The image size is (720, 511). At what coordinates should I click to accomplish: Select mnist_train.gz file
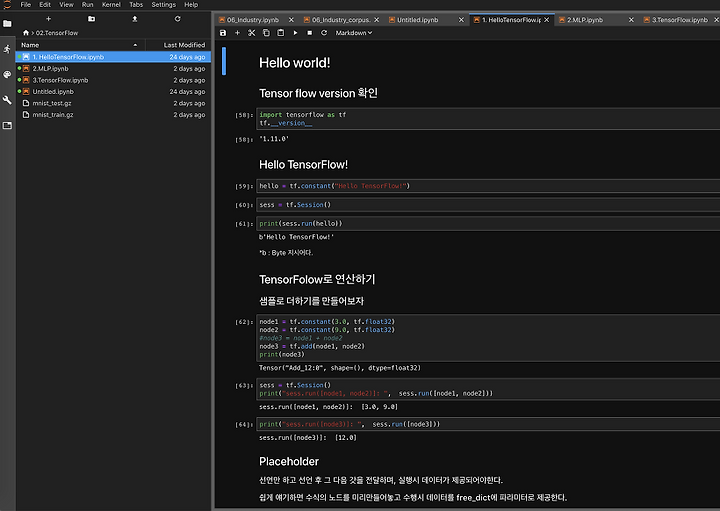[113, 115]
